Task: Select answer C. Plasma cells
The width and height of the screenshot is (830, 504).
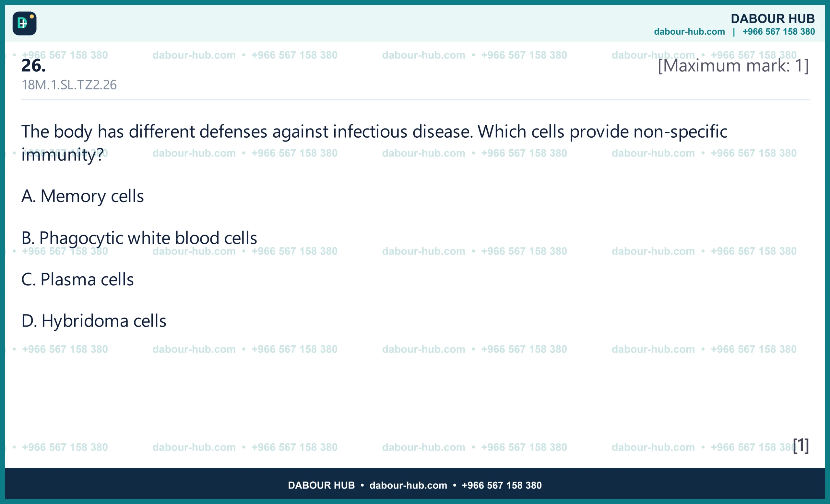Action: (77, 279)
